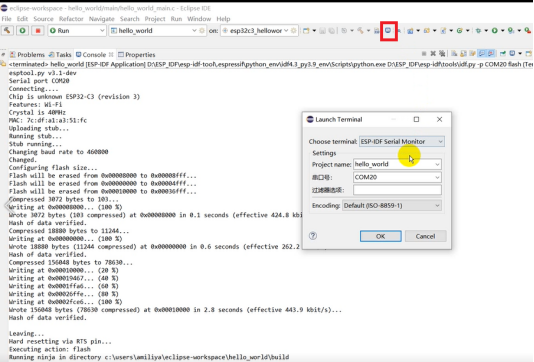Click the Open a Terminal monitor icon

tap(388, 30)
